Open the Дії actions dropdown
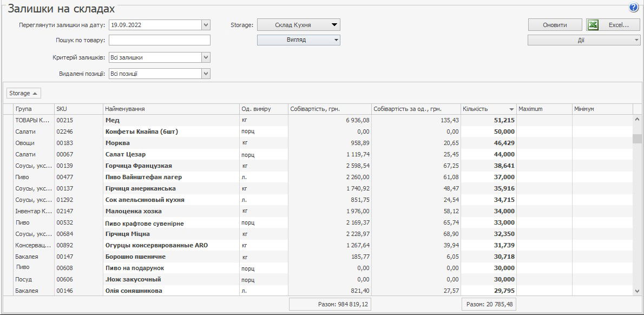The height and width of the screenshot is (315, 644). coord(583,40)
